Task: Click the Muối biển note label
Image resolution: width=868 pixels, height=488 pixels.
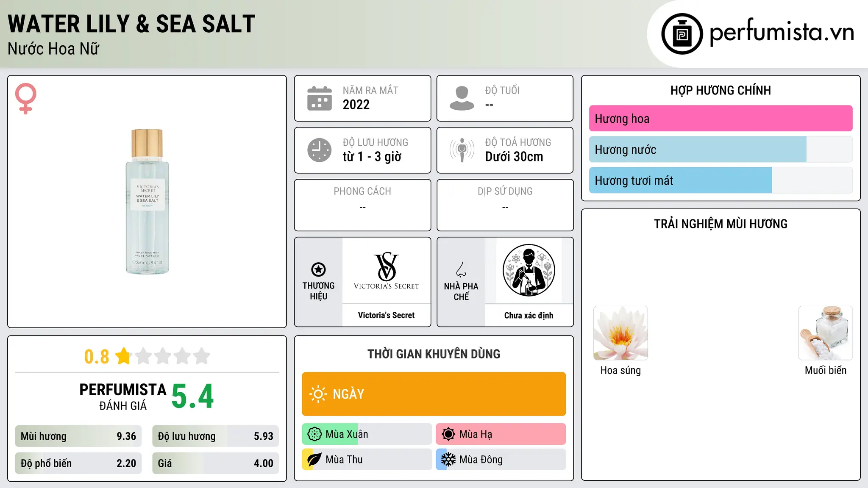Action: tap(826, 370)
